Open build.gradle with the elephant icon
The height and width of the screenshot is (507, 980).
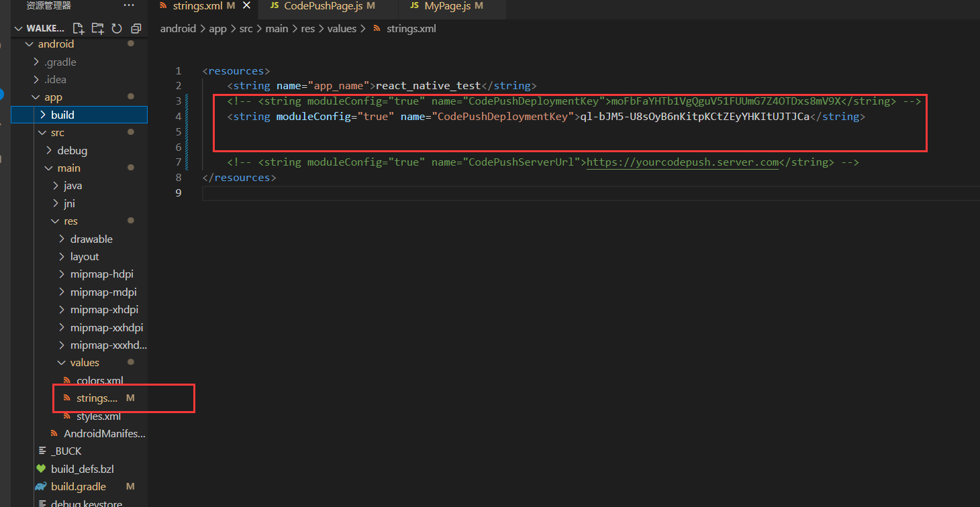[x=78, y=486]
